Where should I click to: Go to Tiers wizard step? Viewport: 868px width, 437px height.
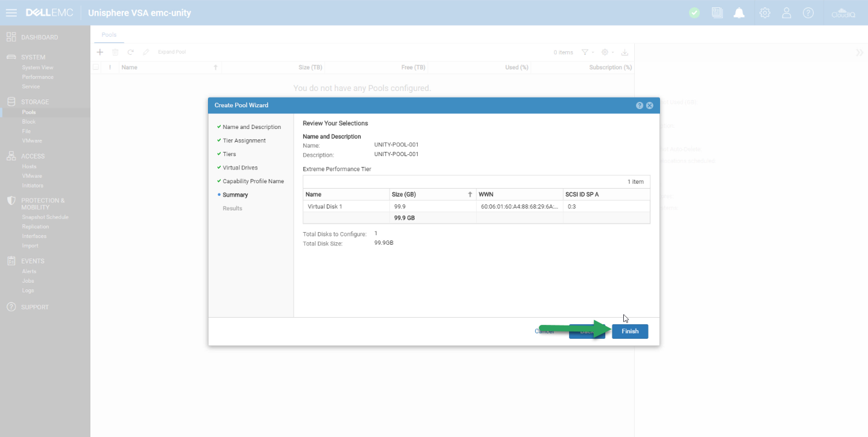click(x=230, y=154)
